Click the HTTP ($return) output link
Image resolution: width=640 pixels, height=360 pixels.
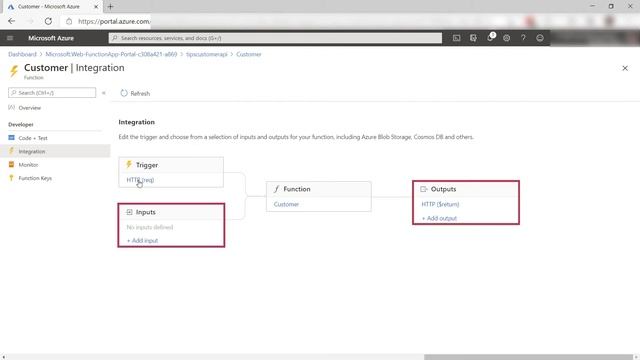[x=440, y=204]
